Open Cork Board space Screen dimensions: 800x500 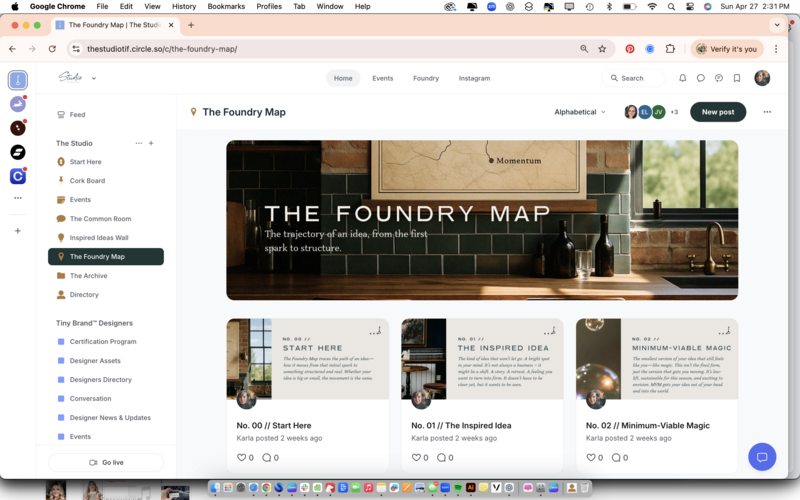pos(106,181)
